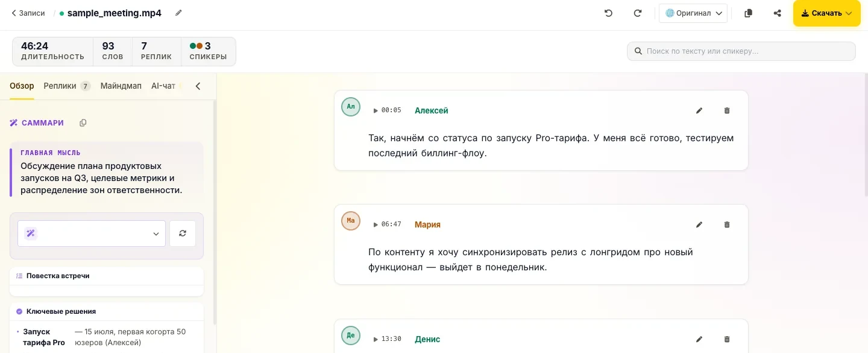This screenshot has height=353, width=868.
Task: Edit Мария's replica with pencil icon
Action: click(699, 224)
